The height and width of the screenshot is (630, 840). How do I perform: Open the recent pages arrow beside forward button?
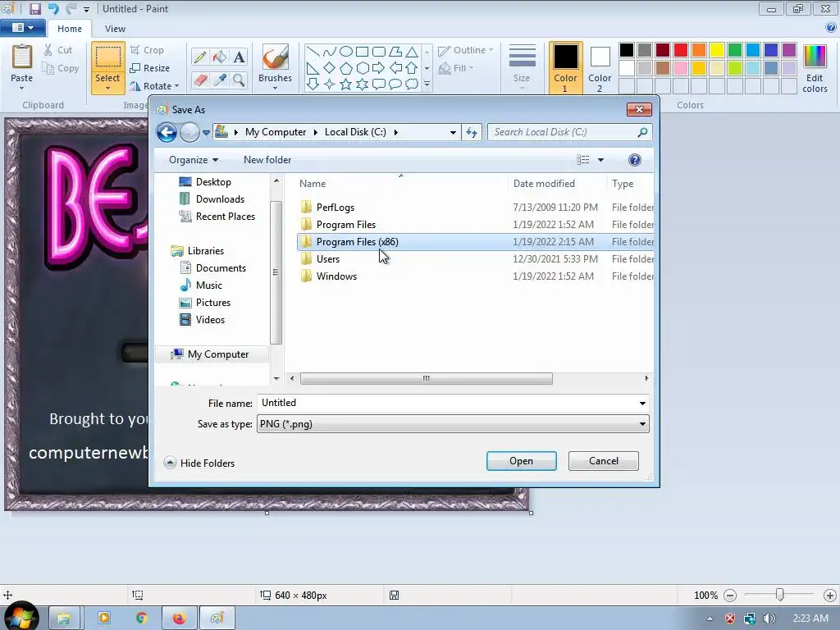[206, 132]
